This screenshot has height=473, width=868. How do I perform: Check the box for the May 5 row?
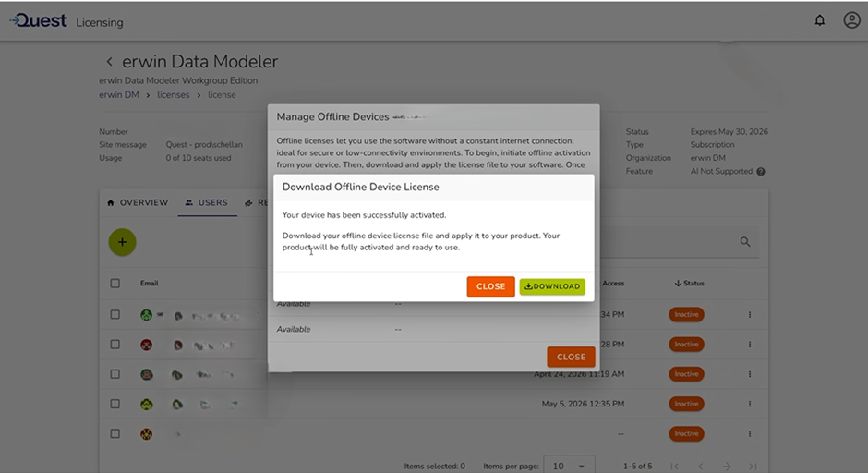pyautogui.click(x=115, y=405)
